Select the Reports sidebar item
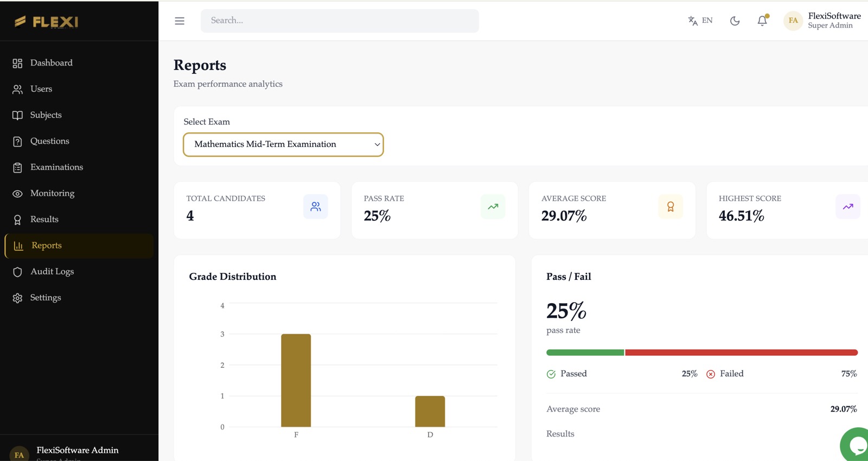This screenshot has height=461, width=868. (79, 246)
